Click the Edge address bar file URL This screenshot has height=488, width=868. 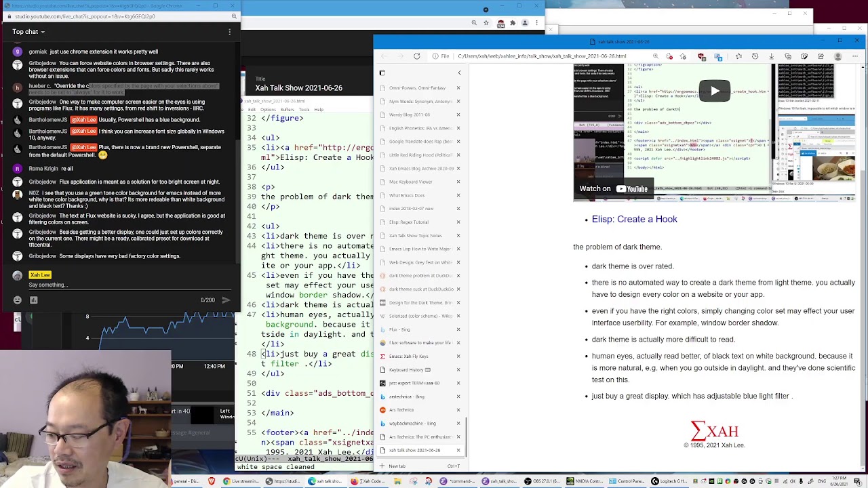(542, 56)
